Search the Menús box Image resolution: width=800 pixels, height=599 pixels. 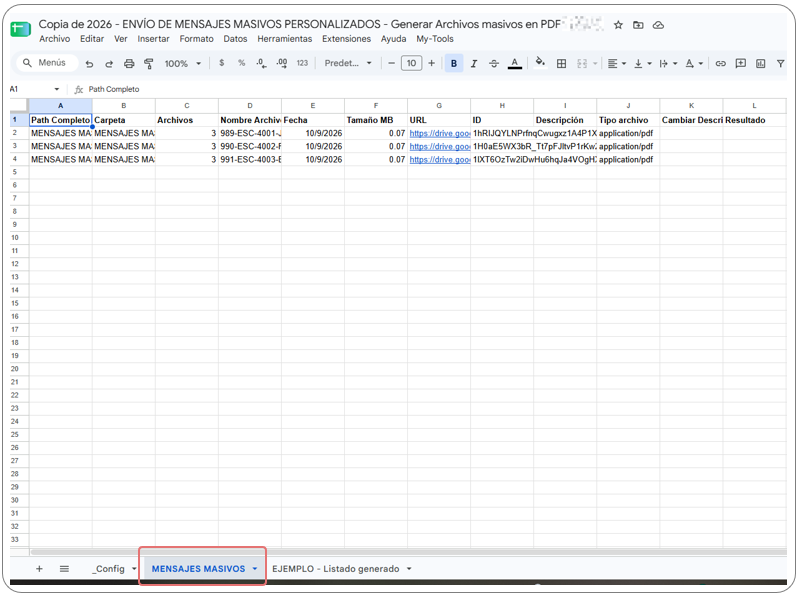point(46,63)
